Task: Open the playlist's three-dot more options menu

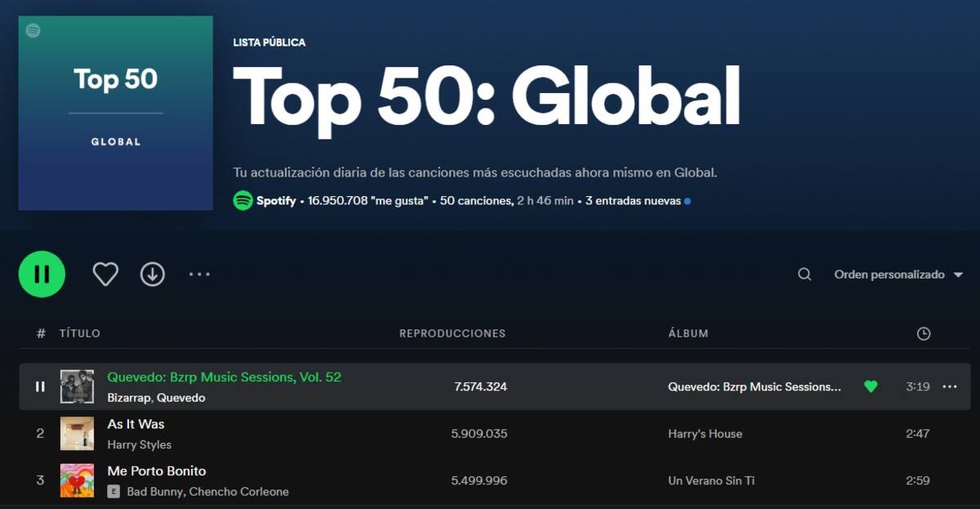Action: (199, 275)
